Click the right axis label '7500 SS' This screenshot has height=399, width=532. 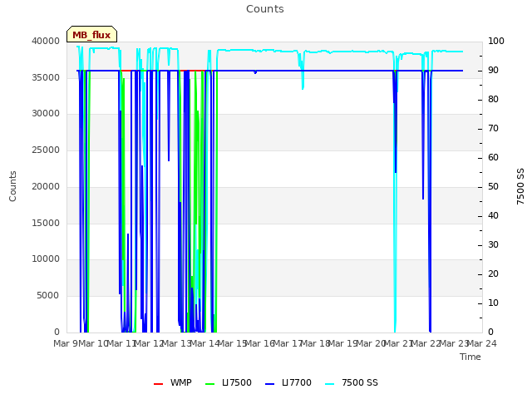[520, 186]
